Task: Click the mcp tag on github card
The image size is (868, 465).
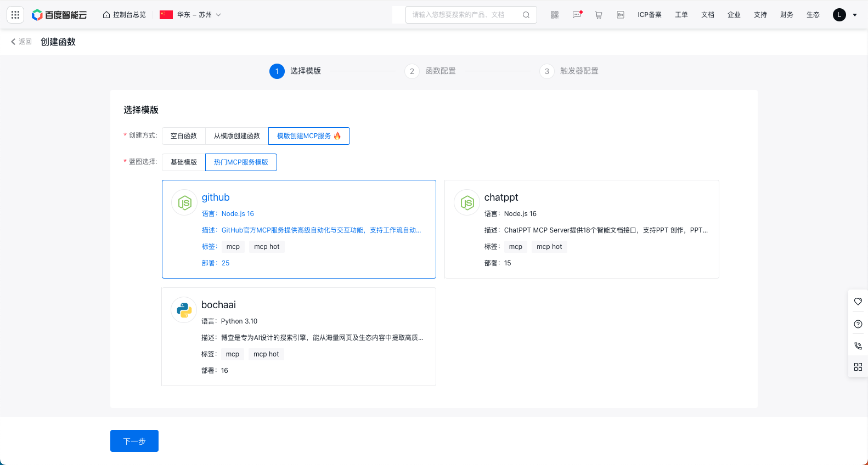Action: (x=233, y=247)
